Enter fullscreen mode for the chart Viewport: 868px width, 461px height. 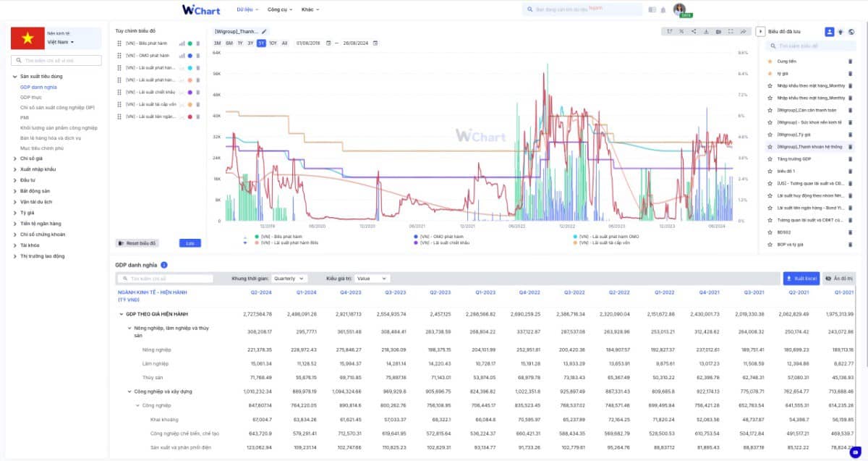(731, 31)
